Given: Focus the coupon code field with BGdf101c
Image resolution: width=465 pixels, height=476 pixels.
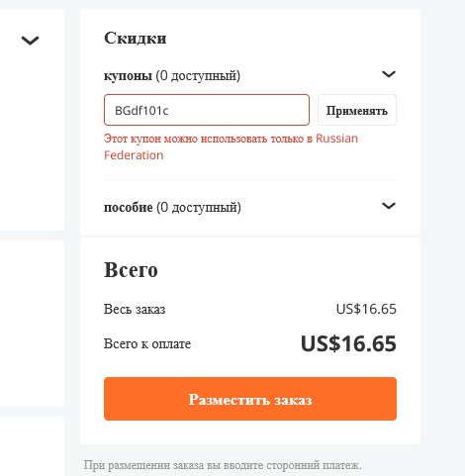Looking at the screenshot, I should tap(207, 110).
